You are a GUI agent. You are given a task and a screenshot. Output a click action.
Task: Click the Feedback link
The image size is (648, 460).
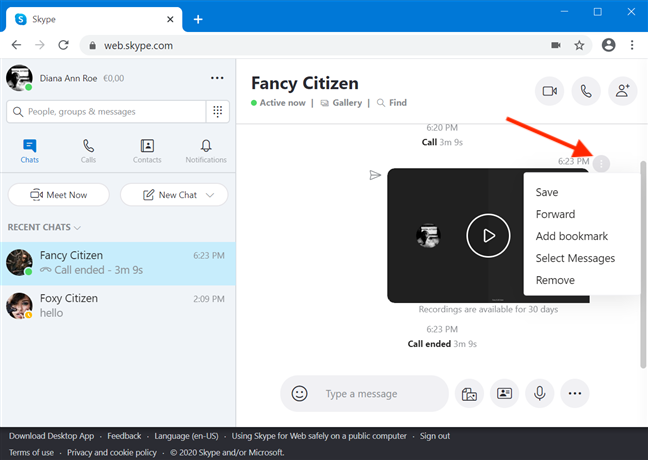click(124, 436)
